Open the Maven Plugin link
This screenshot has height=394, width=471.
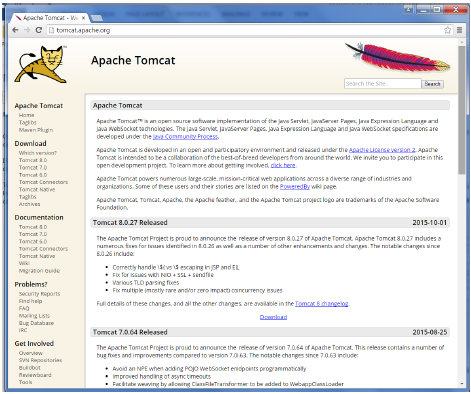coord(36,130)
